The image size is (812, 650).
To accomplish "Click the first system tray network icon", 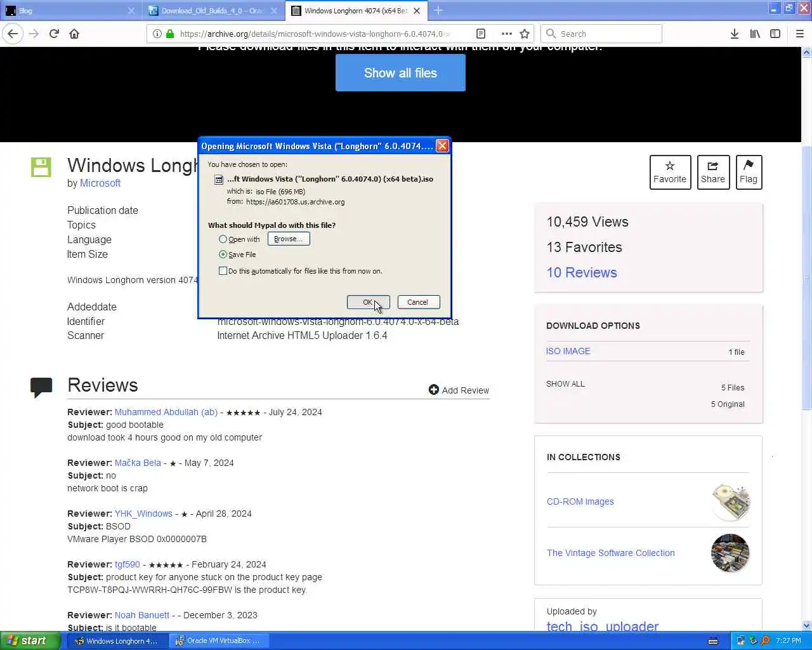I will tap(741, 640).
